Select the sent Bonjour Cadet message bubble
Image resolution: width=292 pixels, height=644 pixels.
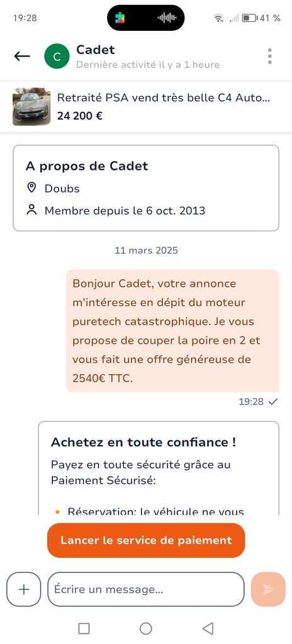click(172, 331)
